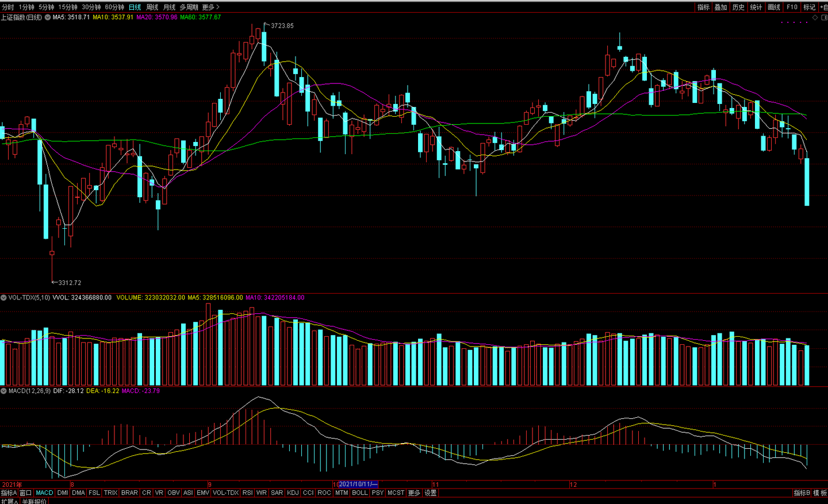Select the WR indicator tab

(x=262, y=493)
